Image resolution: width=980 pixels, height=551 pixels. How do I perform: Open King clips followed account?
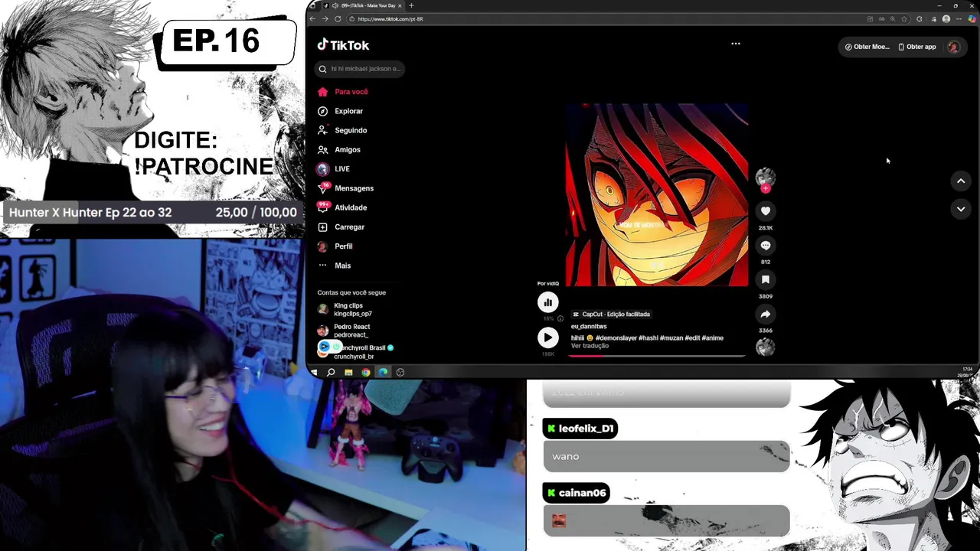(x=345, y=310)
